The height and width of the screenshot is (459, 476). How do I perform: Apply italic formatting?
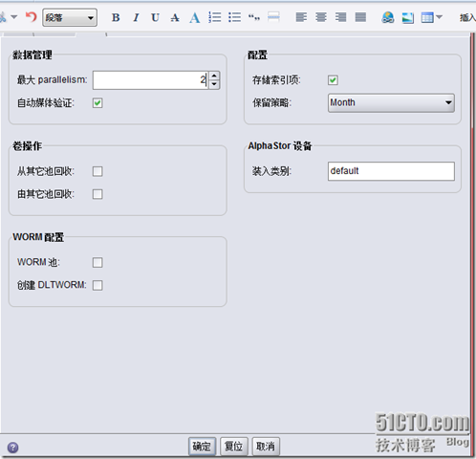coord(136,17)
